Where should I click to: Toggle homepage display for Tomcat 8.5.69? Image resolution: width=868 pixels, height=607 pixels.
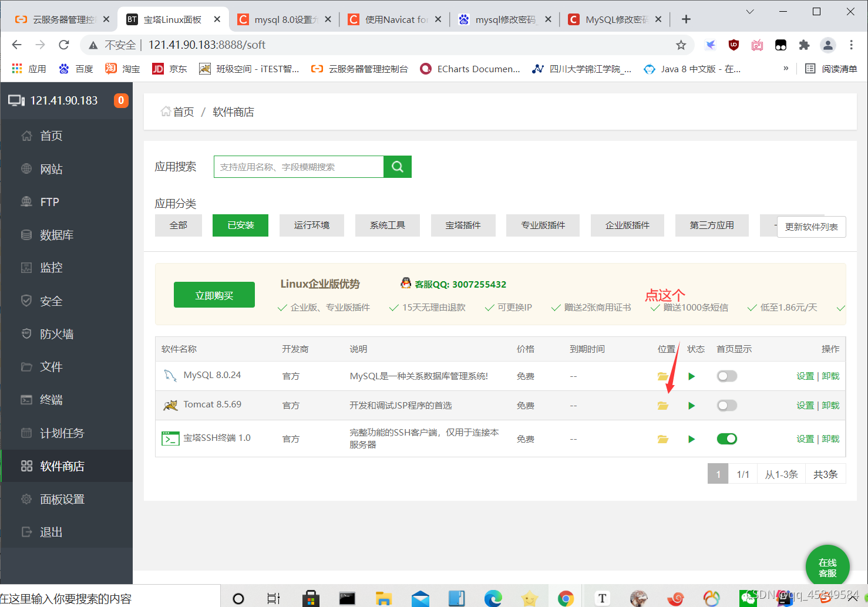727,406
